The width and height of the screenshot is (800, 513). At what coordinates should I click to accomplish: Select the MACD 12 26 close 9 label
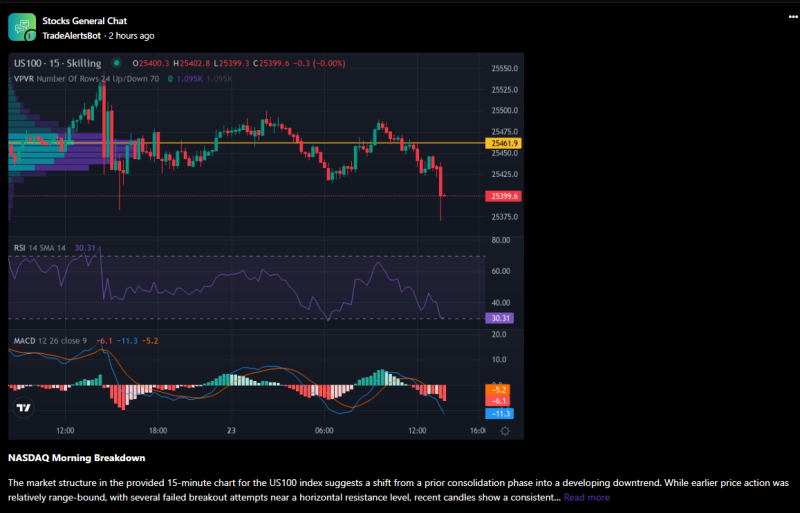pos(50,341)
